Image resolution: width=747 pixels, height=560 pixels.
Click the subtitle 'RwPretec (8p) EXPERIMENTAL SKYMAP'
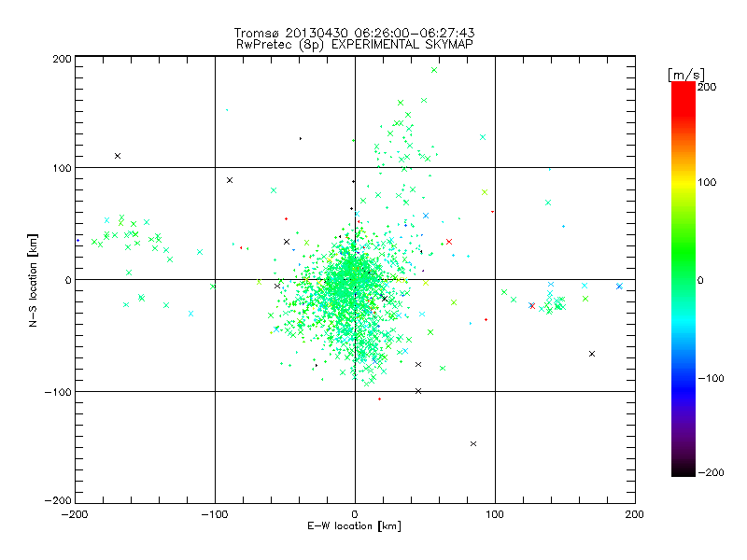tap(355, 45)
